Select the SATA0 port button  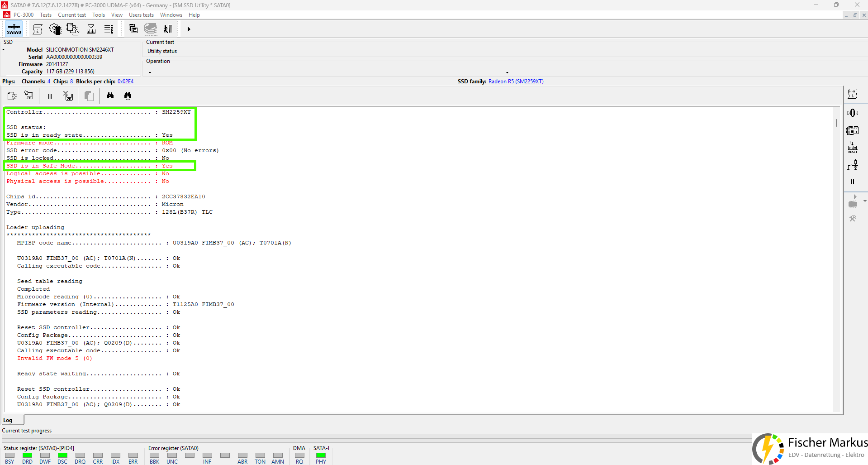coord(14,29)
